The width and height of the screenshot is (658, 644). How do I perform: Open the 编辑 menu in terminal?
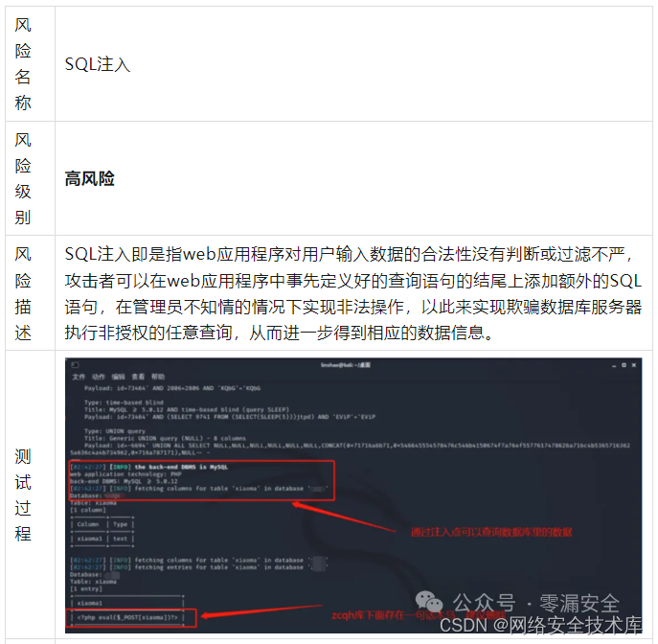tap(119, 377)
